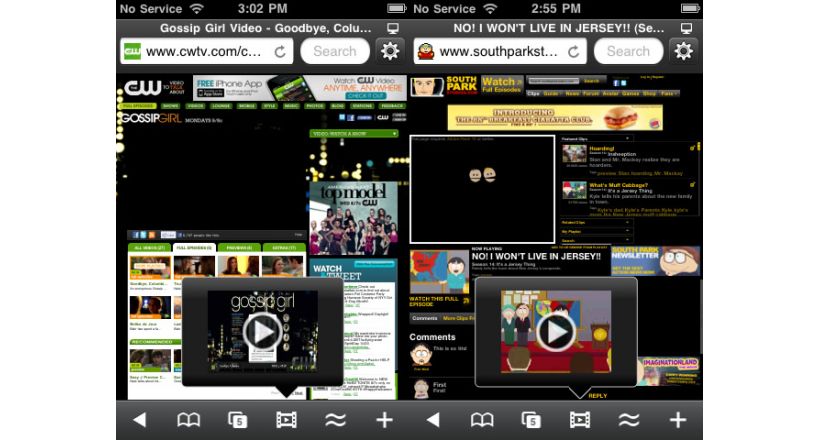The height and width of the screenshot is (440, 820).
Task: Play the Gossip Girl video popup
Action: 262,332
